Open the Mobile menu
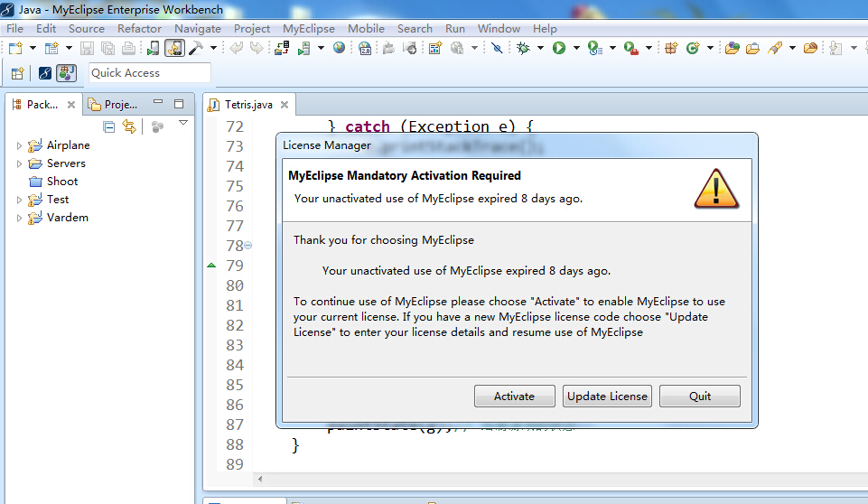868x504 pixels. click(366, 29)
